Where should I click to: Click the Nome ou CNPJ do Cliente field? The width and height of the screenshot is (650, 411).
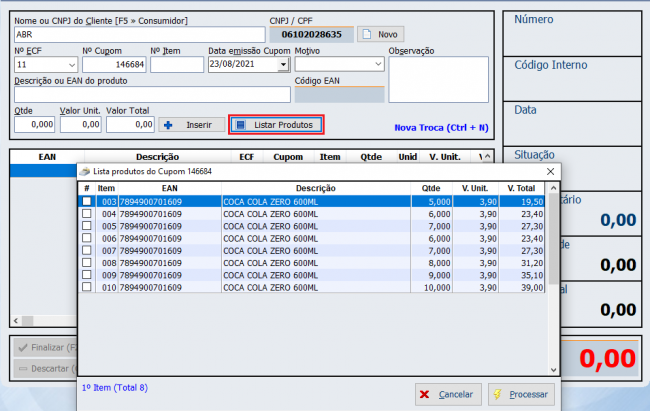[x=140, y=35]
